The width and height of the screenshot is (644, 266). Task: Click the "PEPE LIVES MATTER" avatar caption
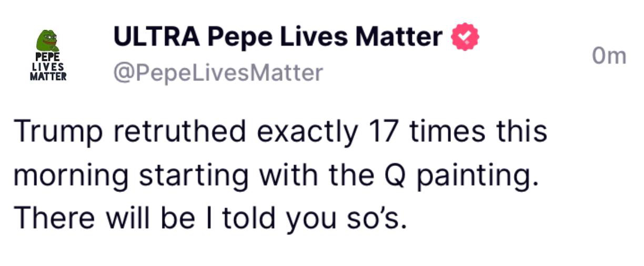pyautogui.click(x=48, y=66)
